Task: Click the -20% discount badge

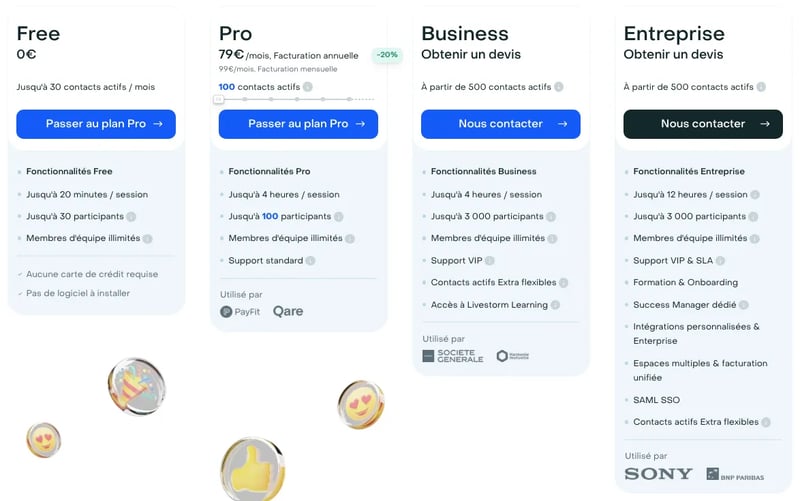Action: click(387, 55)
